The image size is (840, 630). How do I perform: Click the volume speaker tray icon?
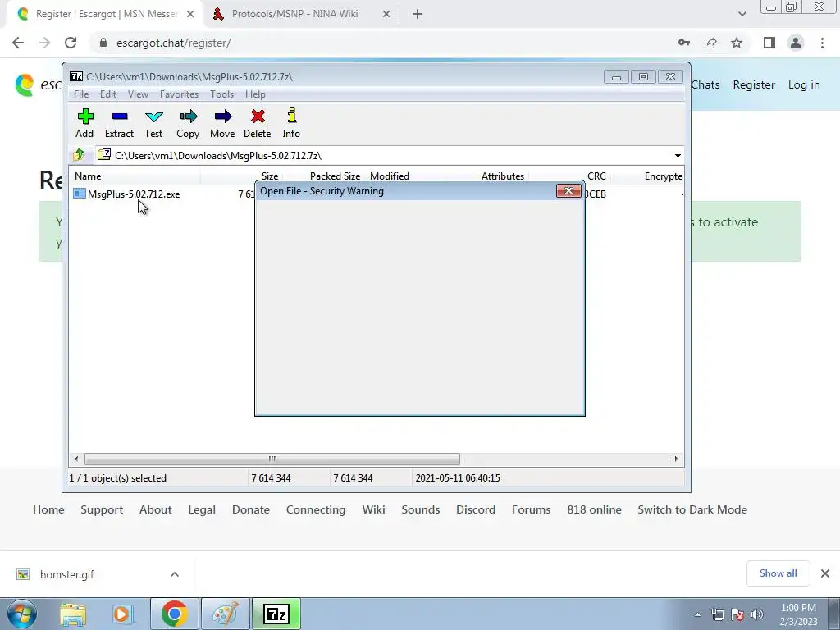tap(757, 614)
